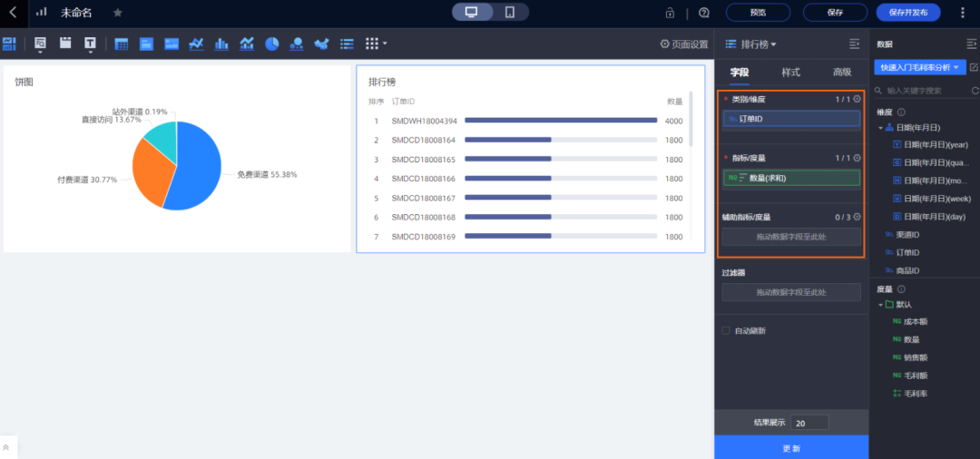Select the 成本额 measure

click(x=910, y=322)
